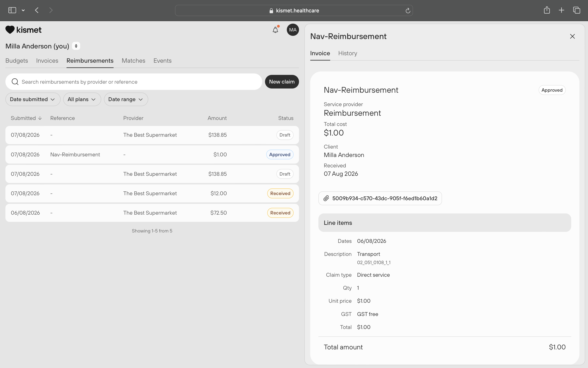
Task: Toggle the Safari sidebar icon
Action: [x=12, y=10]
